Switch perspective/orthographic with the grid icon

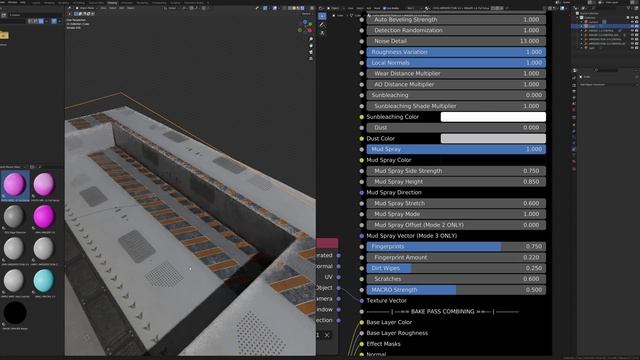(x=311, y=58)
